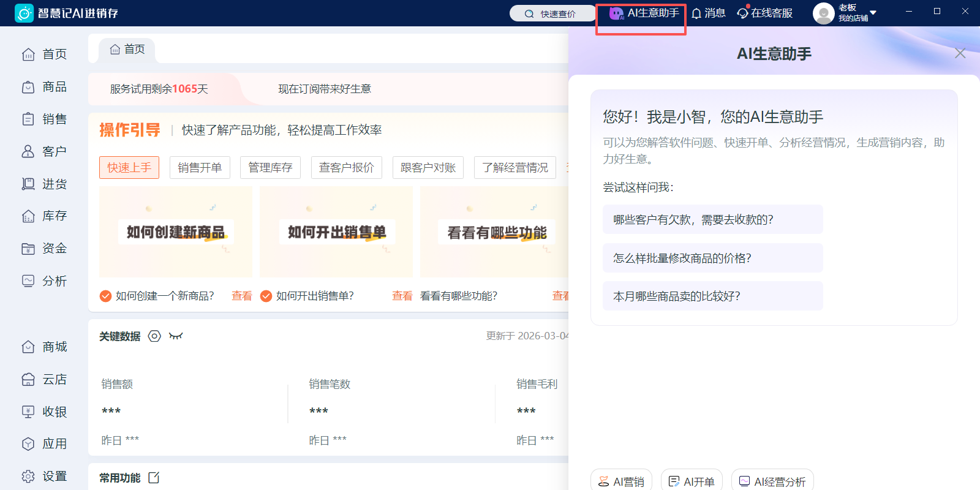The height and width of the screenshot is (490, 980).
Task: Open 在线客服 headset icon
Action: click(x=743, y=13)
